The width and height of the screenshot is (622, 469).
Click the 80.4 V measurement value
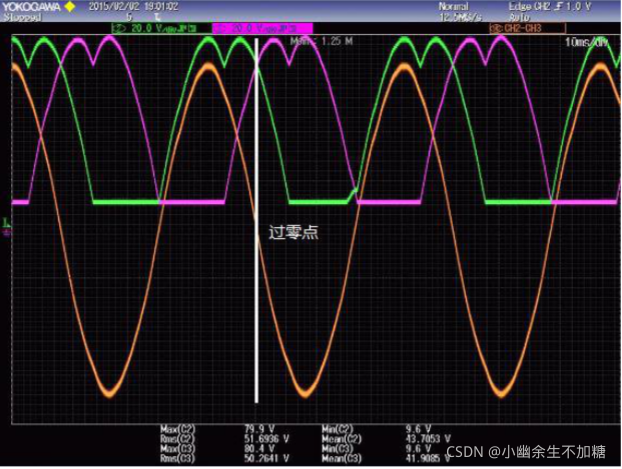(x=259, y=449)
